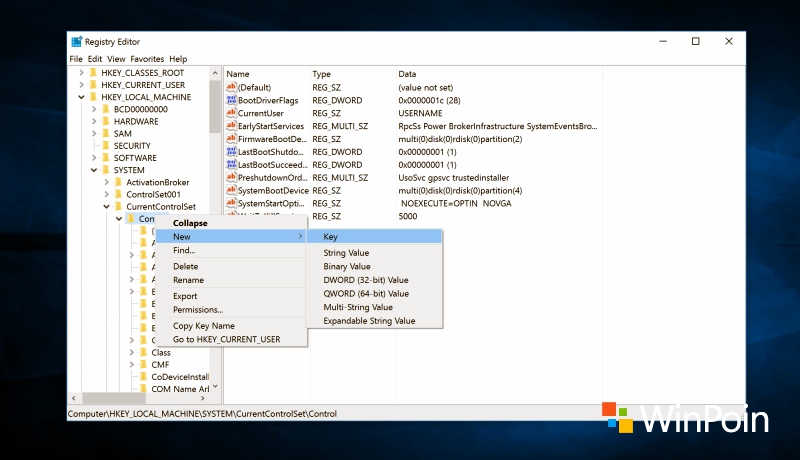Expand the SOFTWARE key
The height and width of the screenshot is (460, 800).
(x=94, y=158)
